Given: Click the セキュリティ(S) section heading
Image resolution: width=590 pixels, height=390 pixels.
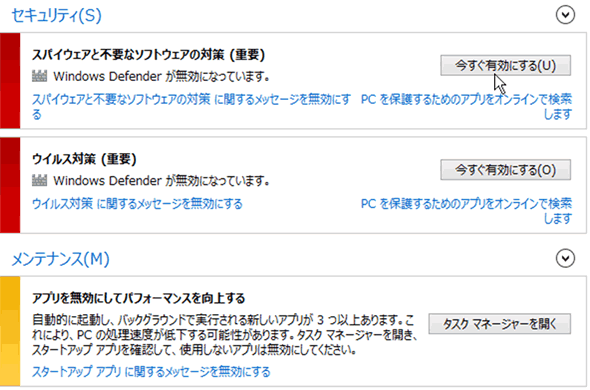Looking at the screenshot, I should [x=56, y=15].
